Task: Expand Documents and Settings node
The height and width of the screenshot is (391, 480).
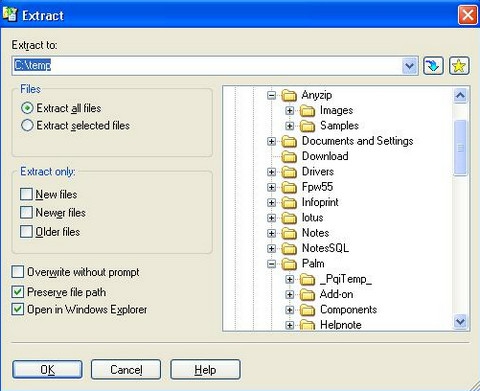Action: (272, 141)
